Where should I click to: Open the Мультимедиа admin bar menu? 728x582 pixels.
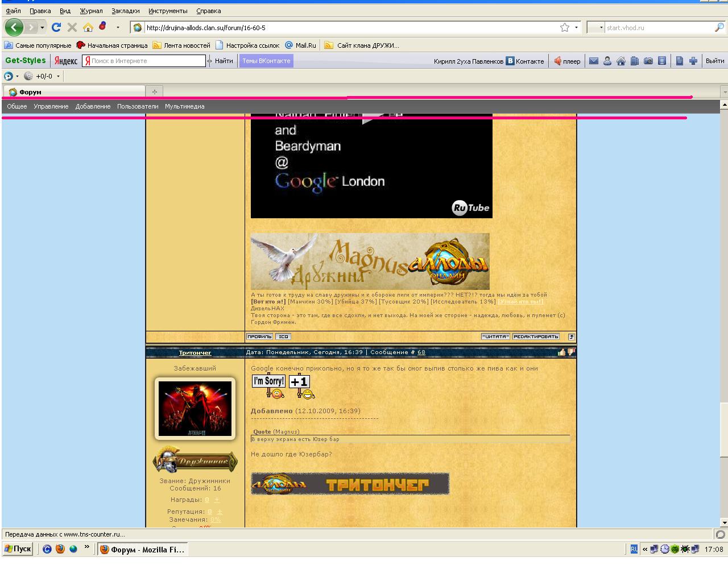185,106
